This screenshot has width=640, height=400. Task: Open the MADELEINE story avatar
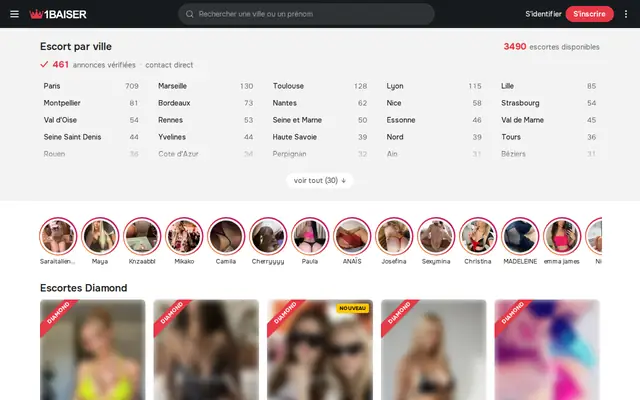(x=520, y=236)
